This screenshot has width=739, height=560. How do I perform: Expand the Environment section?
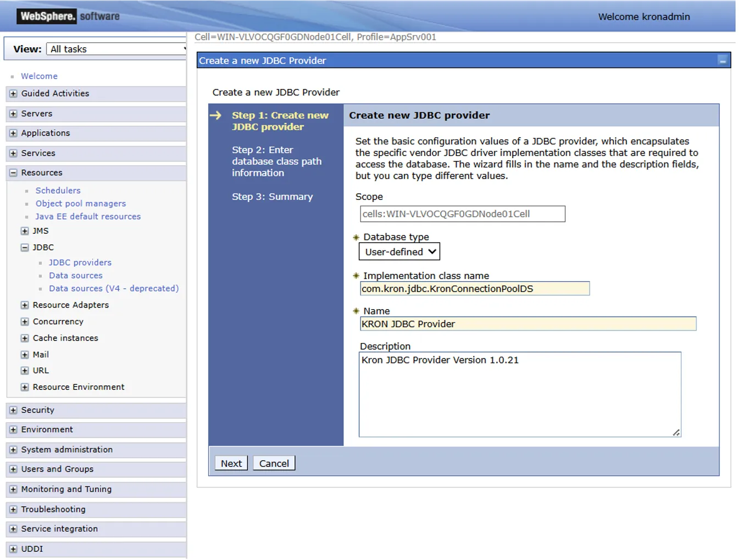(13, 430)
